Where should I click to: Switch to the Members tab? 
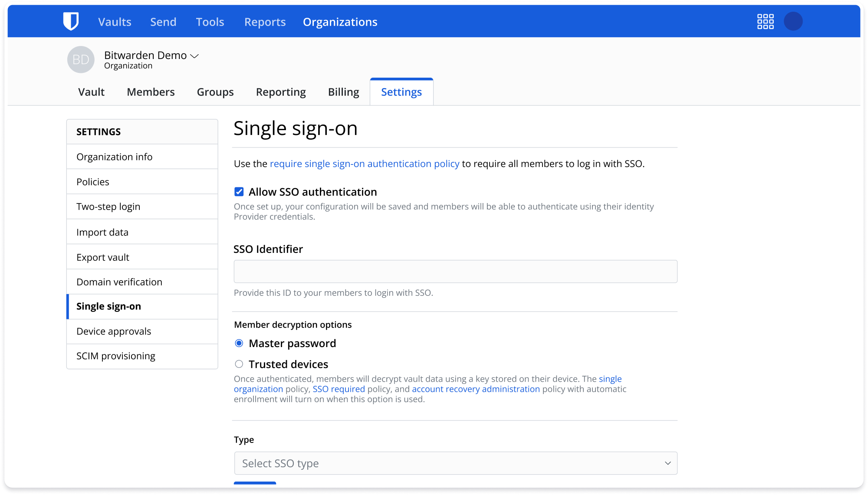click(x=151, y=92)
